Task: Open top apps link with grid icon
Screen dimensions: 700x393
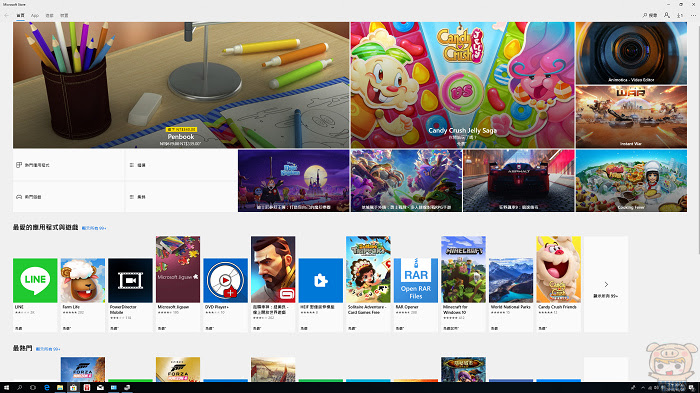Action: [68, 165]
